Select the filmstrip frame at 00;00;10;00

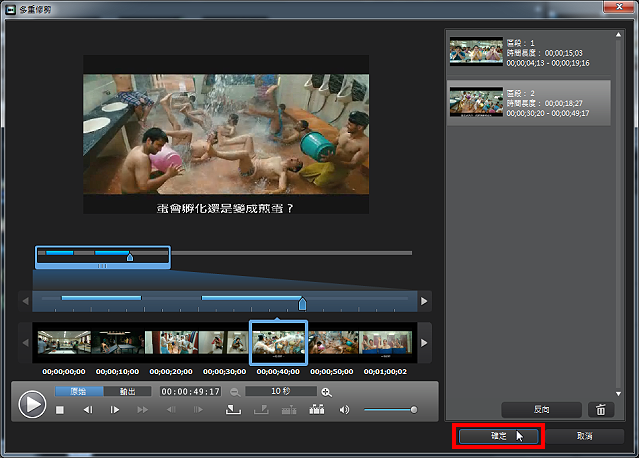(118, 342)
